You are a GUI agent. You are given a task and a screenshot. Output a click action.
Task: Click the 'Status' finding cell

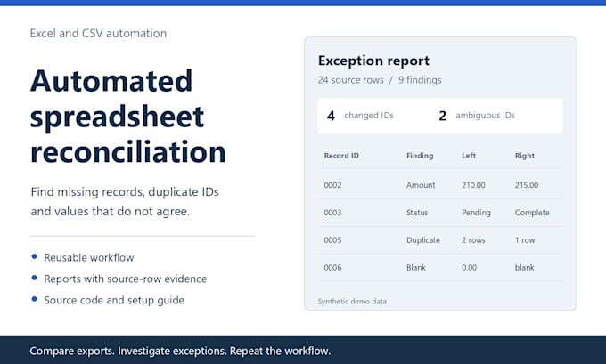tap(417, 213)
